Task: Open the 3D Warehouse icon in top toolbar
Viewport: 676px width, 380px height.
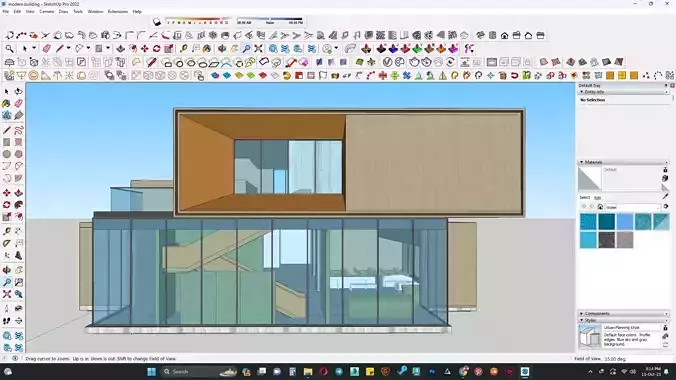Action: coord(273,49)
